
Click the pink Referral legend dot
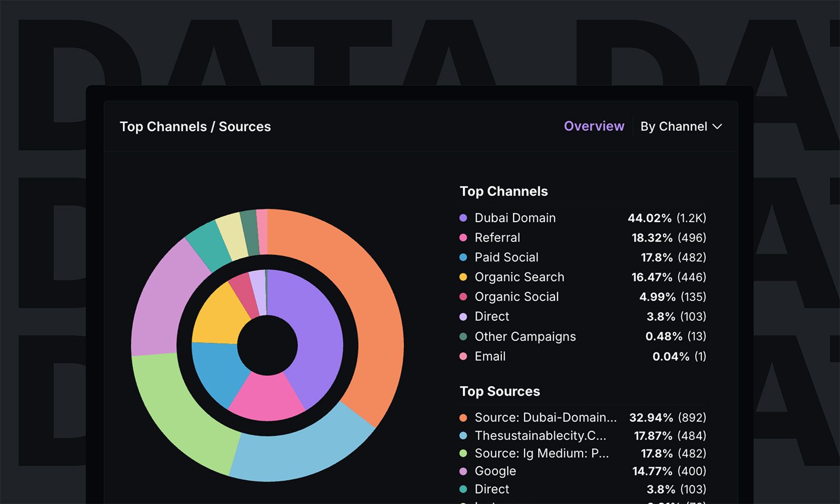click(464, 238)
